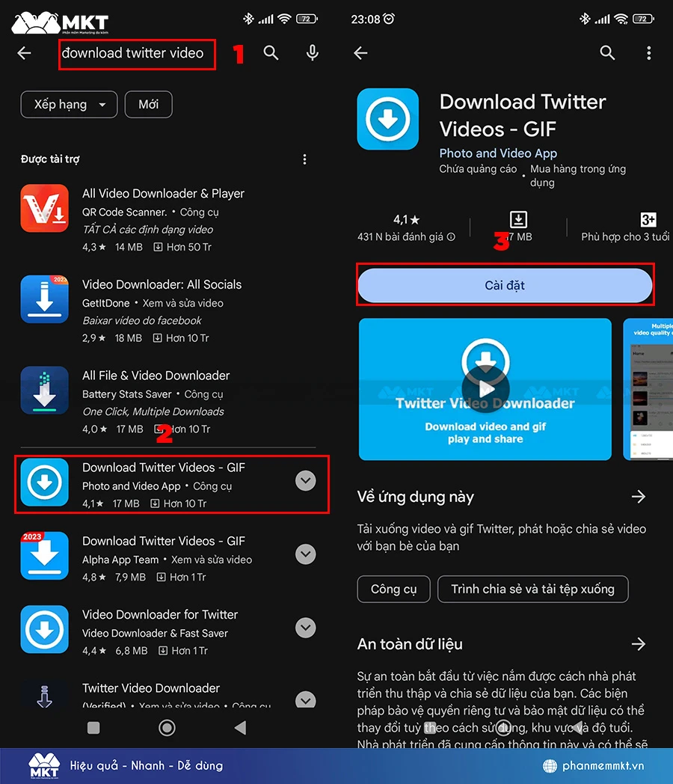Tap the Android recent apps square button
This screenshot has width=673, height=784.
(x=93, y=727)
